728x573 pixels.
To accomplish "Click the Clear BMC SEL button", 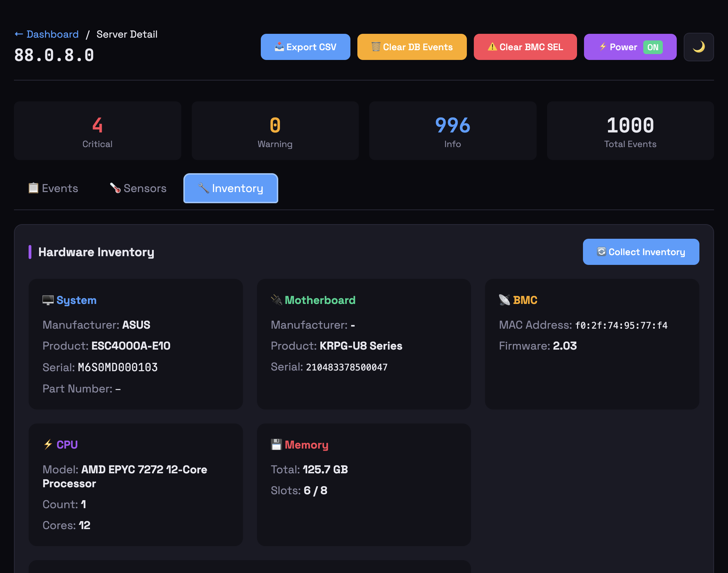I will pyautogui.click(x=525, y=47).
